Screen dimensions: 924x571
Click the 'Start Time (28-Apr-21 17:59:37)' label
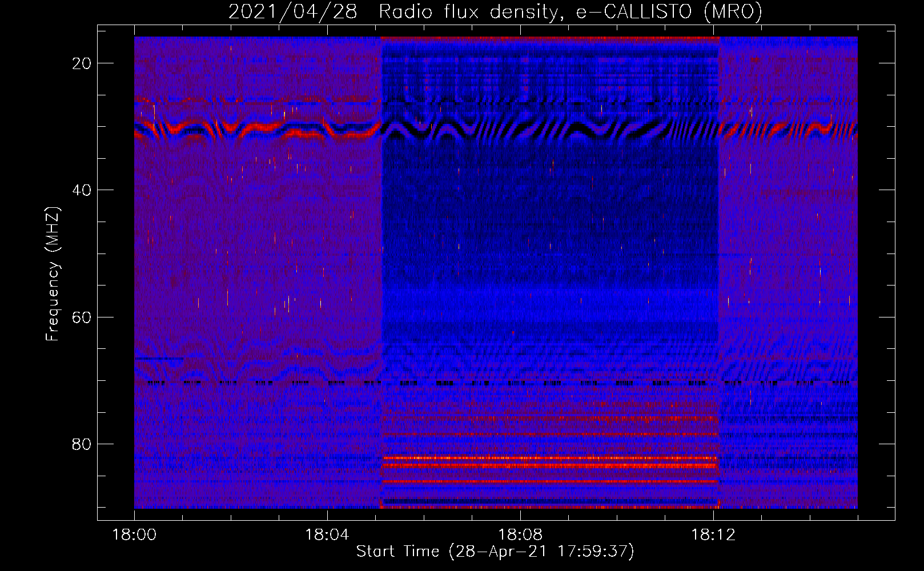click(495, 552)
